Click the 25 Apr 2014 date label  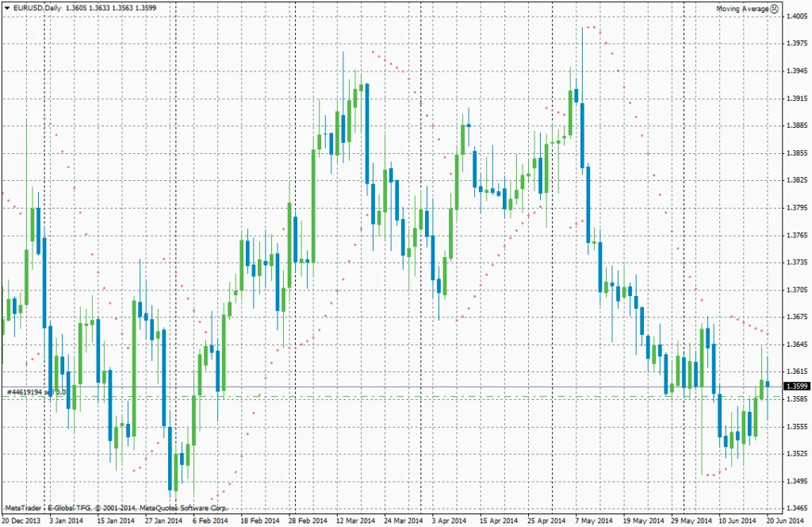tap(546, 521)
